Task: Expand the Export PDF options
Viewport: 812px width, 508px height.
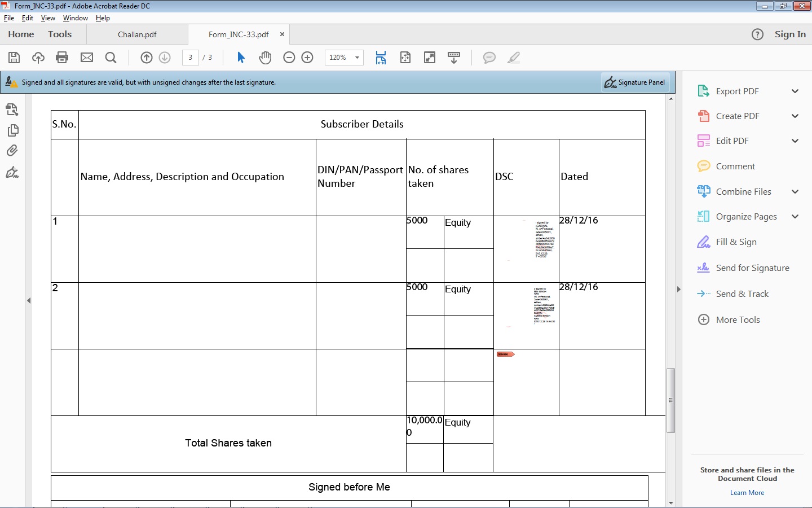Action: tap(795, 91)
